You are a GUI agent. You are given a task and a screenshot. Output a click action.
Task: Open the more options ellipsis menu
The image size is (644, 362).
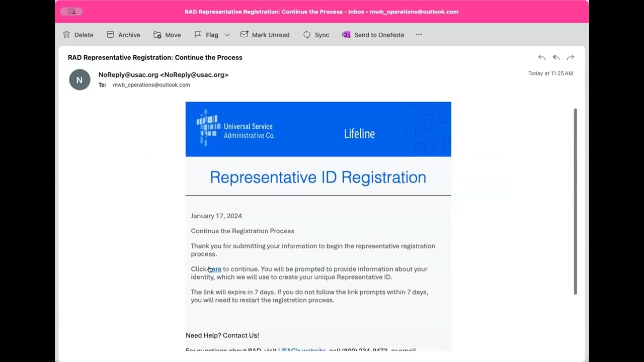pyautogui.click(x=419, y=35)
